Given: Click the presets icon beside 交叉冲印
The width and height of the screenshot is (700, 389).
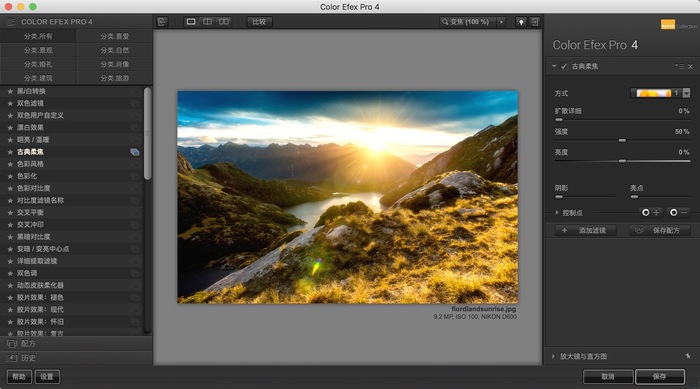Looking at the screenshot, I should tap(134, 225).
